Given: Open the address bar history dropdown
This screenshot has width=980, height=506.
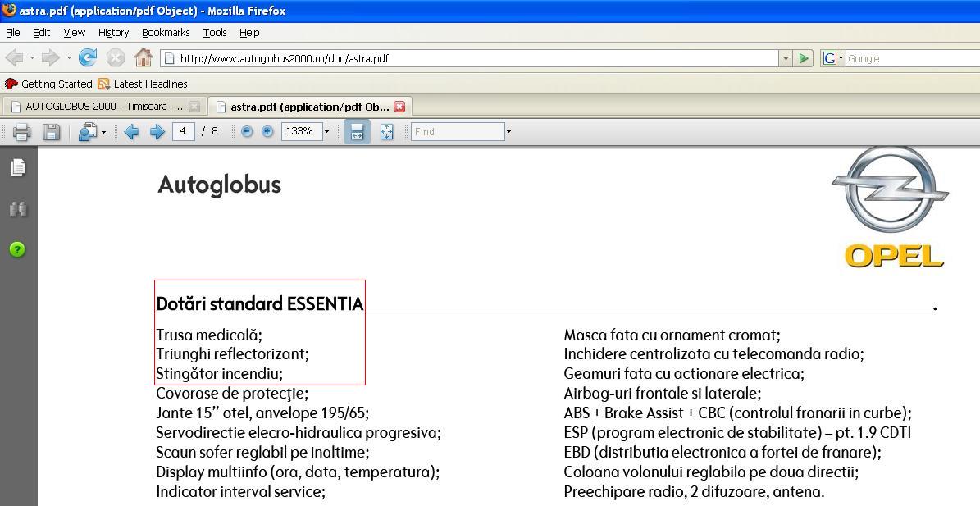Looking at the screenshot, I should [786, 58].
